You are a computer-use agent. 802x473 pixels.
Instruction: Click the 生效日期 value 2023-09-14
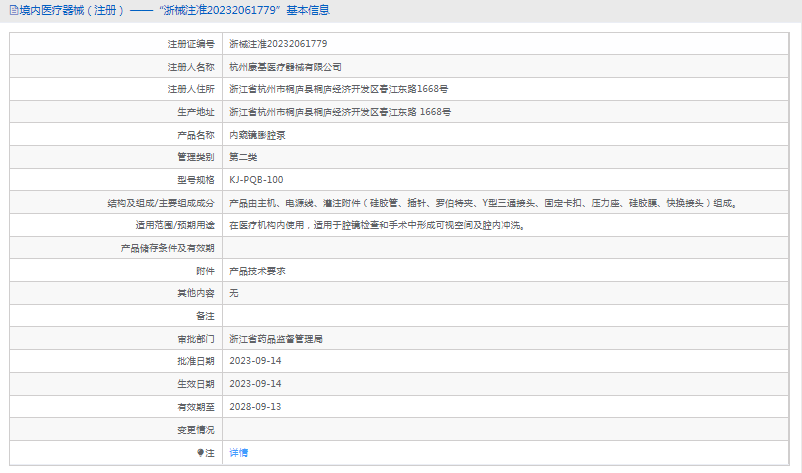click(x=255, y=384)
